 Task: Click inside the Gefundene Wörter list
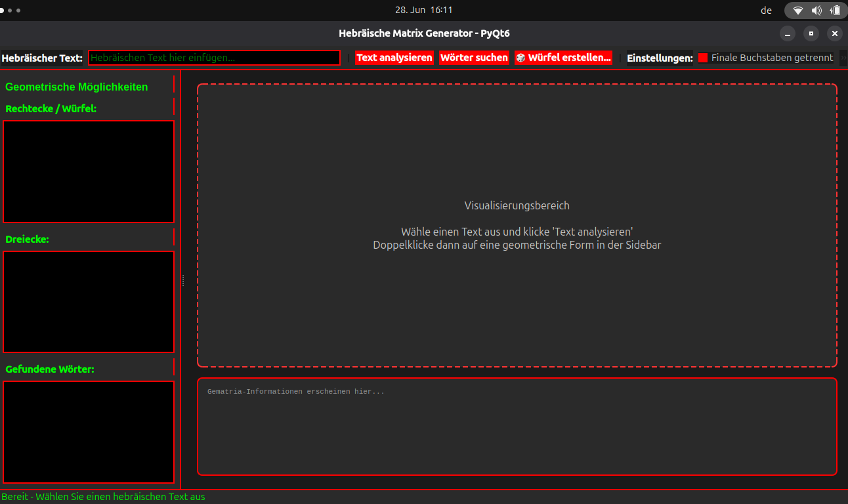point(89,432)
